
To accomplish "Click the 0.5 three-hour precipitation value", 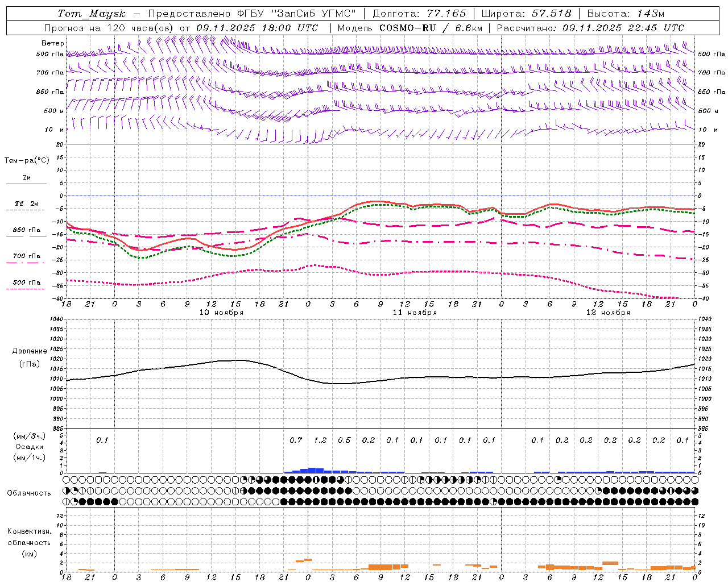I will tap(344, 440).
